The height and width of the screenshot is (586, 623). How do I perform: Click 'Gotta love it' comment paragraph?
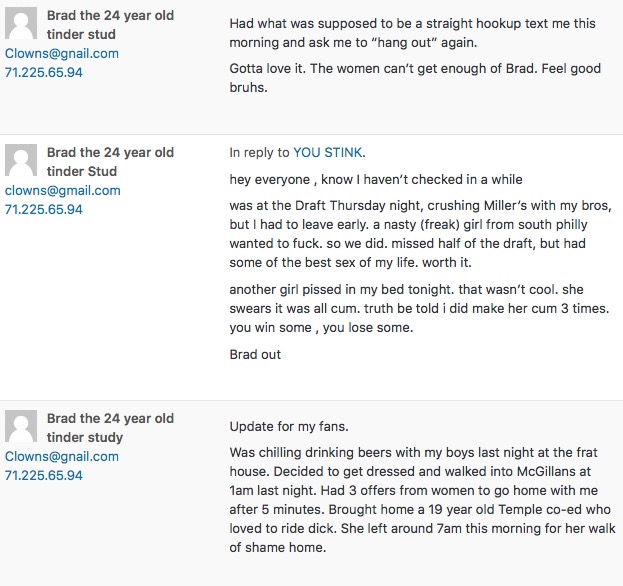point(415,78)
